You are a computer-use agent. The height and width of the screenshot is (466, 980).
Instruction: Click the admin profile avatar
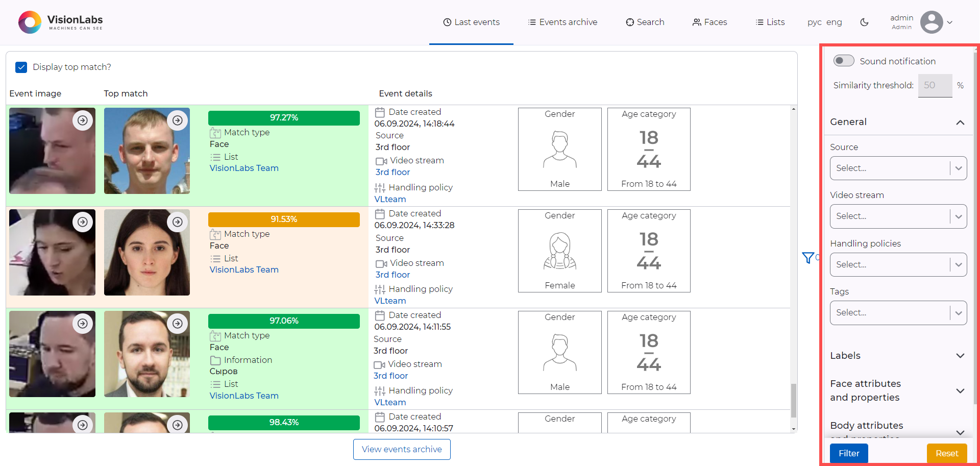[932, 22]
